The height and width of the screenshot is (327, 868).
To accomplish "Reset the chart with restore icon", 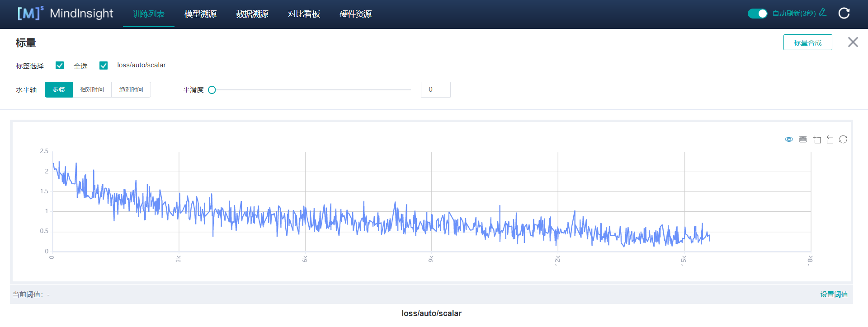I will coord(843,140).
